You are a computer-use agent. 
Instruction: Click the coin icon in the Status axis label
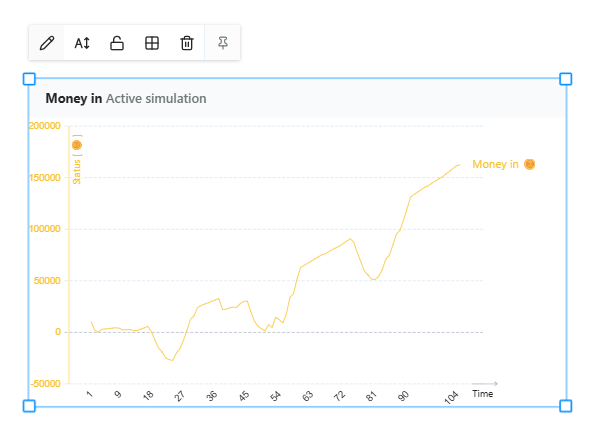tap(77, 145)
